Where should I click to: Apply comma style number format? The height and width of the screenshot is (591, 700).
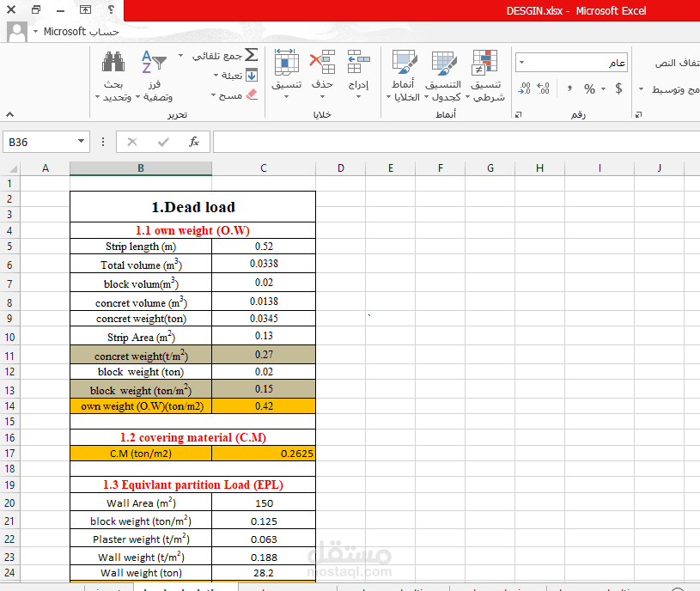tap(569, 88)
